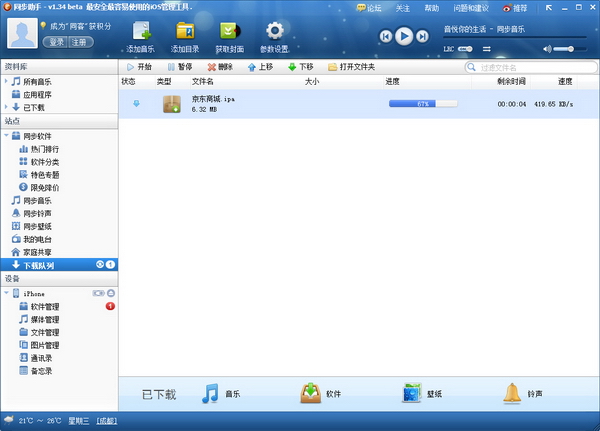Go to the previous track
The height and width of the screenshot is (431, 600).
click(x=386, y=36)
